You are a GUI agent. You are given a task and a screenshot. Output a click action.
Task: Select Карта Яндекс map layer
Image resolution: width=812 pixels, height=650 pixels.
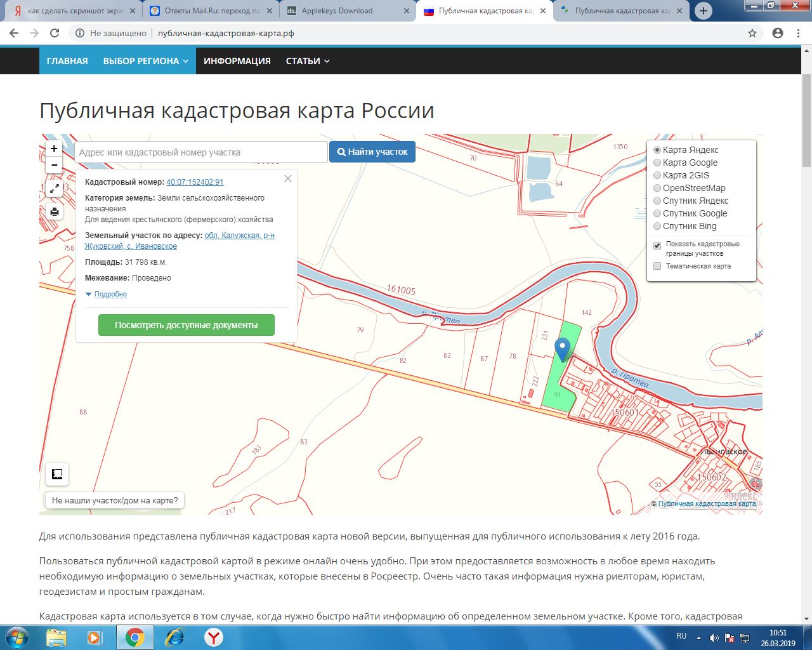[686, 150]
